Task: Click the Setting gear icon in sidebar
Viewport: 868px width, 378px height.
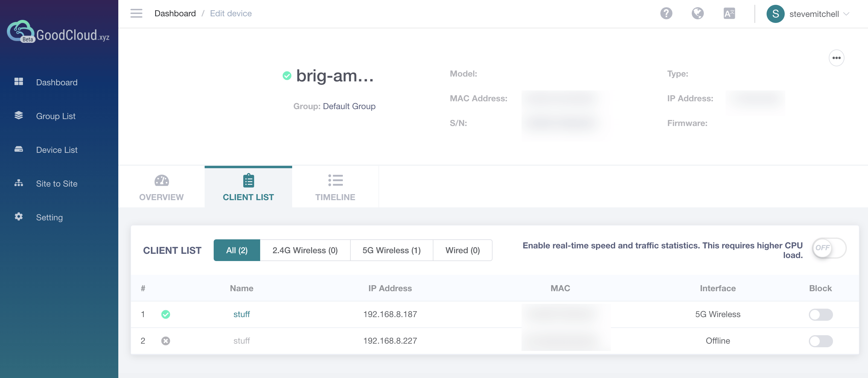Action: tap(19, 217)
